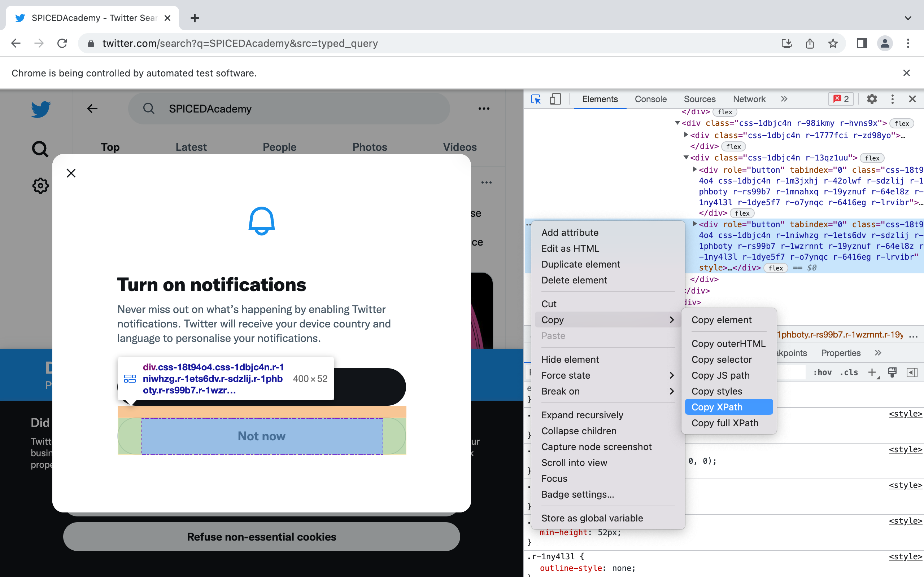Viewport: 924px width, 577px height.
Task: Collapse the r-98ikmy div node
Action: pos(677,123)
